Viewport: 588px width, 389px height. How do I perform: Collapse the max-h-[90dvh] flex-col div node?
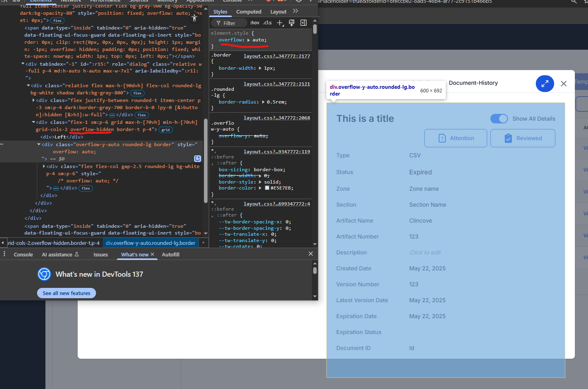pos(28,86)
